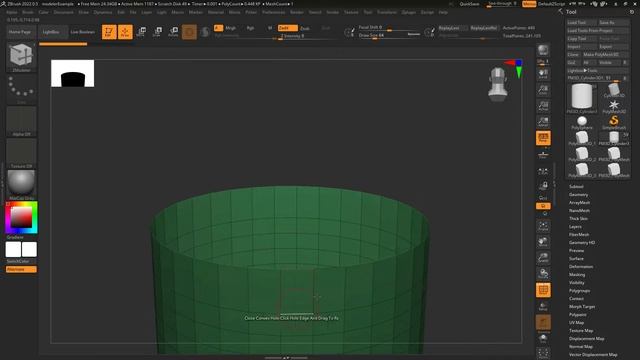
Task: Toggle the orange XYZ rotation button
Action: click(543, 206)
